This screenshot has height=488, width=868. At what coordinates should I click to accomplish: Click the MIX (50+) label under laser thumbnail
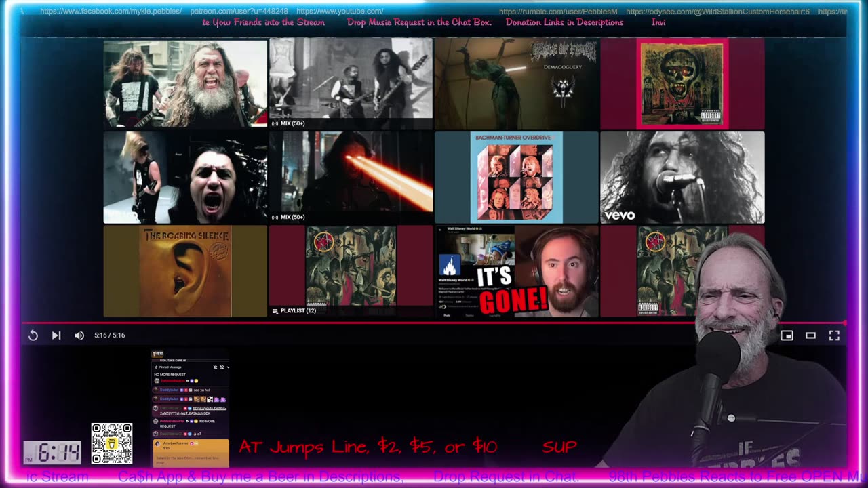pos(288,217)
